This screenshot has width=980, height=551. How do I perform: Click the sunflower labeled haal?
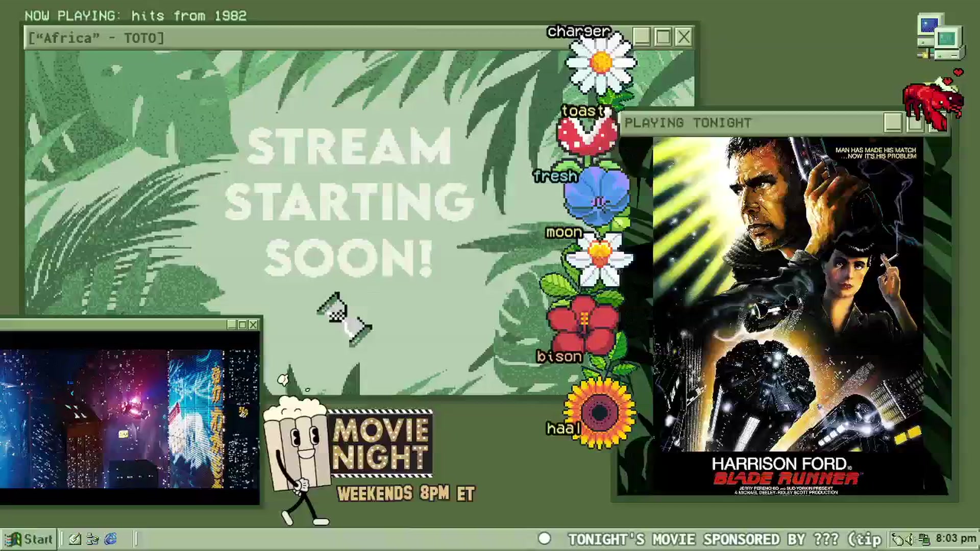tap(600, 413)
